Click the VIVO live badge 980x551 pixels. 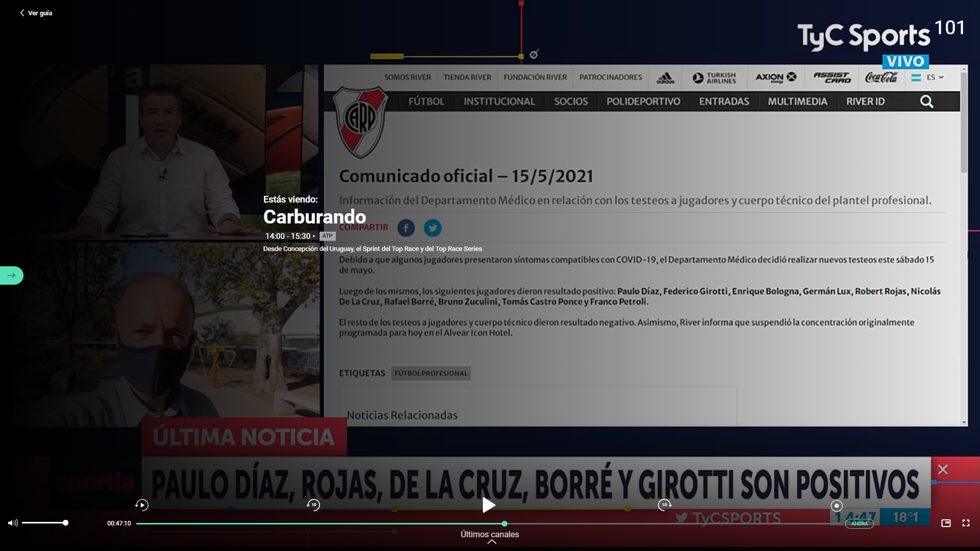tap(905, 62)
